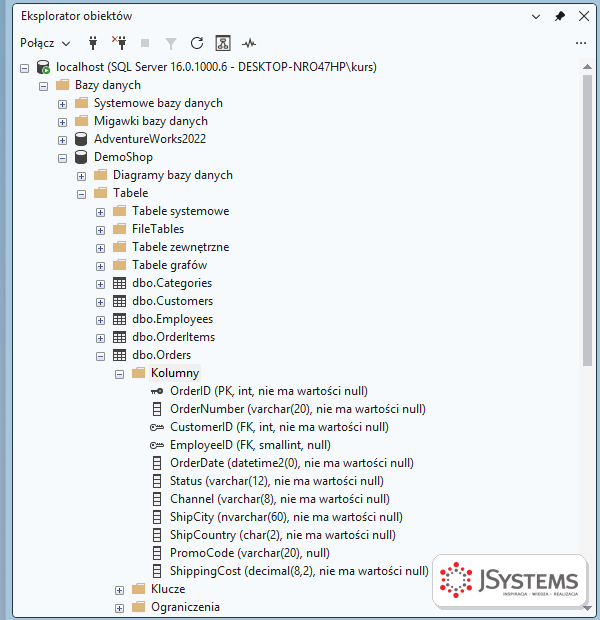The width and height of the screenshot is (600, 620).
Task: Expand Tabele grafów folder
Action: pyautogui.click(x=100, y=267)
